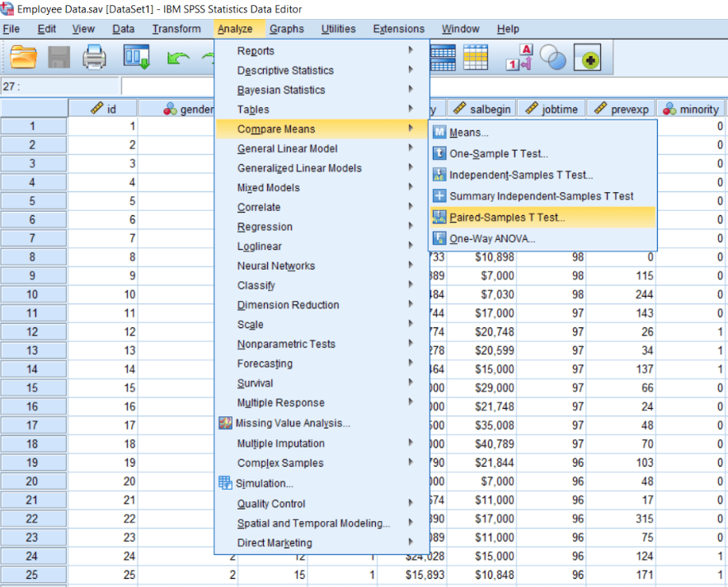Viewport: 728px width, 587px height.
Task: Select Paired-Samples T Test menu entry
Action: [542, 218]
